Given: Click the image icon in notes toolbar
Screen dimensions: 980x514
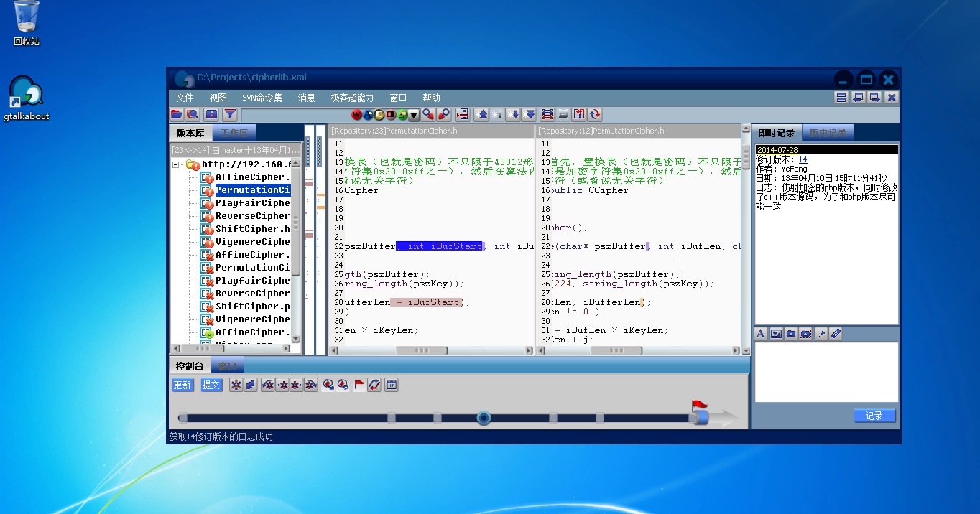Looking at the screenshot, I should (x=776, y=334).
